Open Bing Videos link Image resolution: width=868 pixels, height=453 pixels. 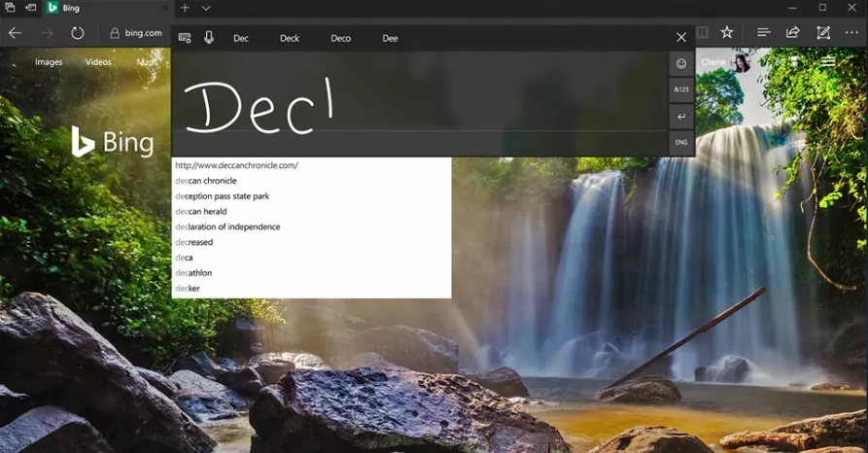(x=98, y=62)
